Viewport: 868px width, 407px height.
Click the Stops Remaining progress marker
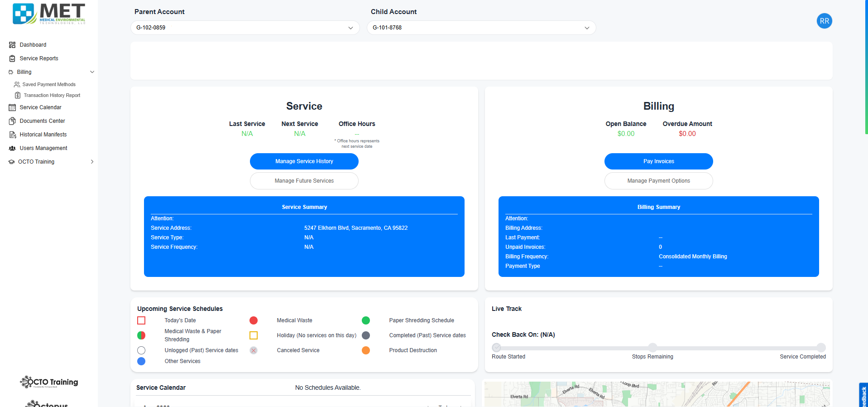pyautogui.click(x=652, y=348)
